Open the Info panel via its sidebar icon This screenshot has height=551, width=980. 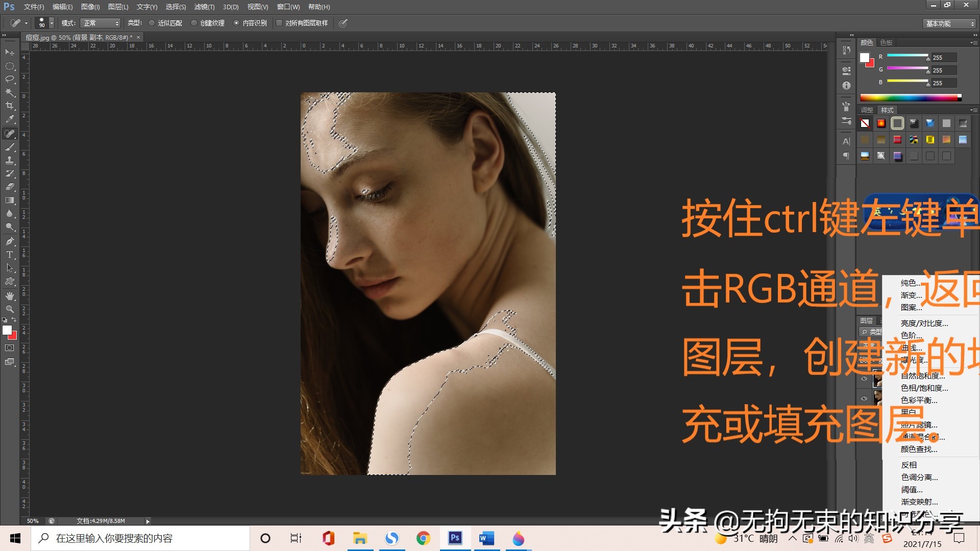click(x=846, y=85)
